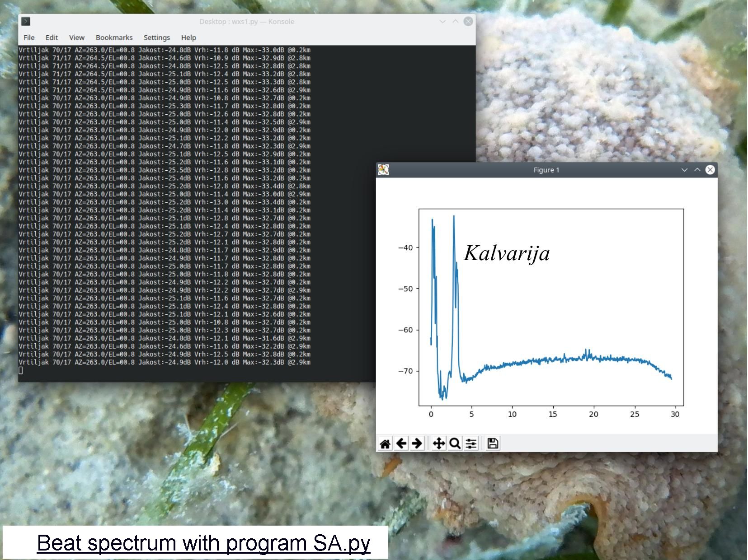This screenshot has width=748, height=560.
Task: Maximize the Konsole window
Action: [x=456, y=21]
